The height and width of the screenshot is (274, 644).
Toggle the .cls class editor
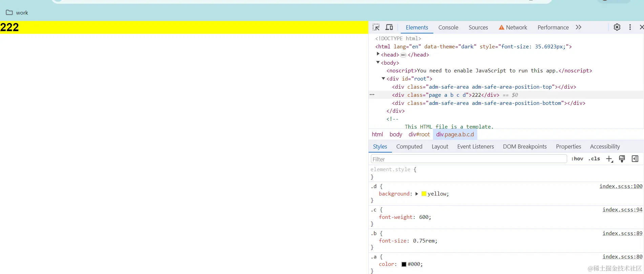(x=594, y=159)
